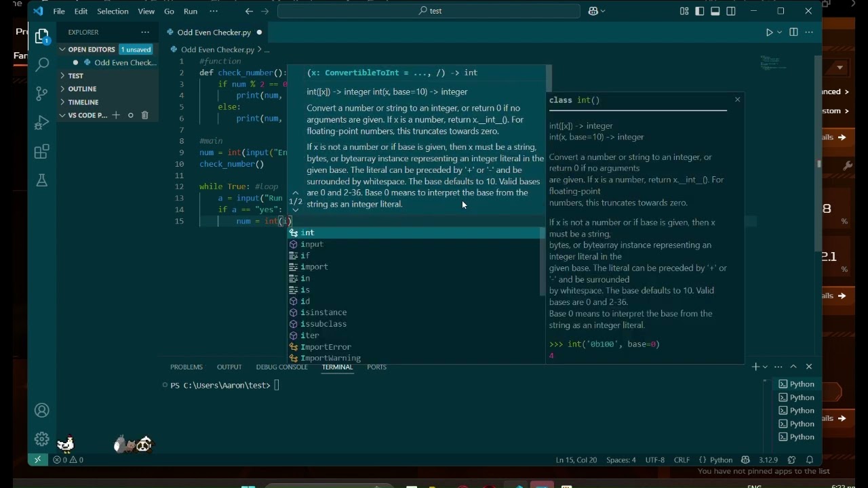
Task: Change line ending via CRLF entry
Action: click(x=682, y=460)
